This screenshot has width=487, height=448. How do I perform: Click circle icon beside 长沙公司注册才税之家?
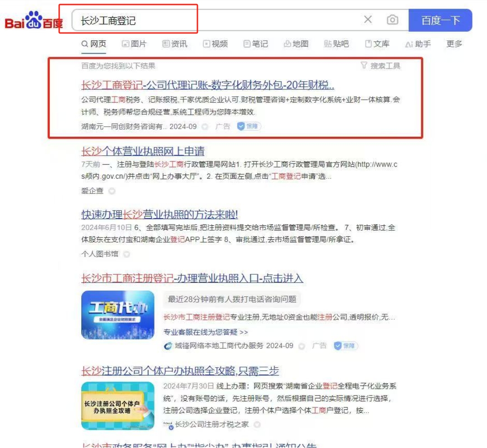[x=257, y=425]
